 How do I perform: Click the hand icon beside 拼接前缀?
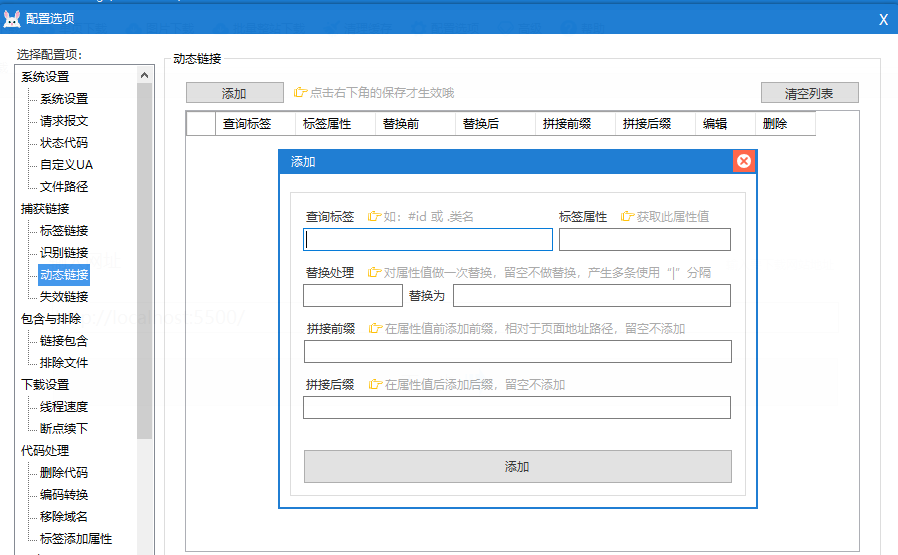pos(375,328)
